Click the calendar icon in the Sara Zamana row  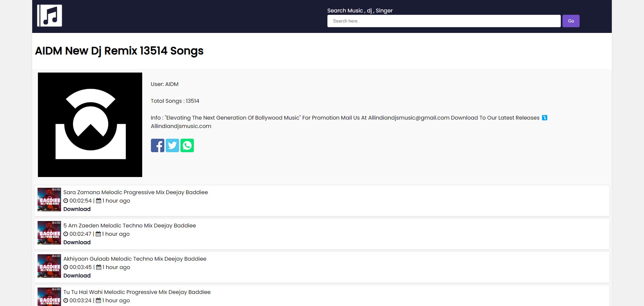coord(99,201)
